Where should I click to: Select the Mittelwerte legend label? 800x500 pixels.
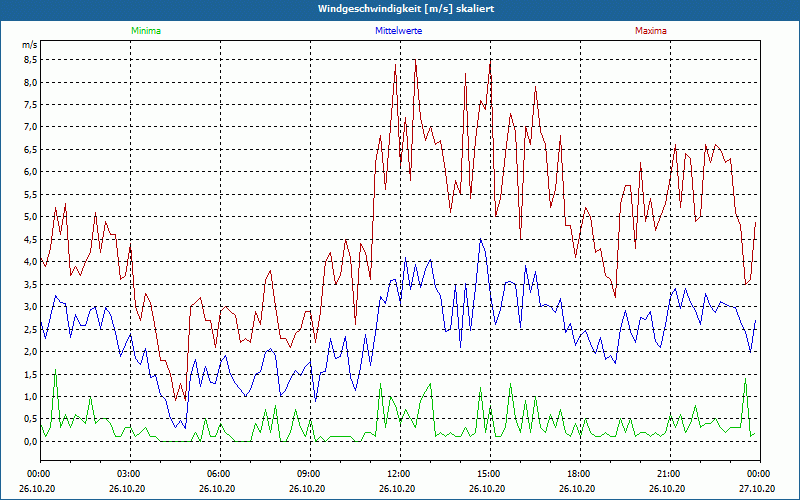398,31
